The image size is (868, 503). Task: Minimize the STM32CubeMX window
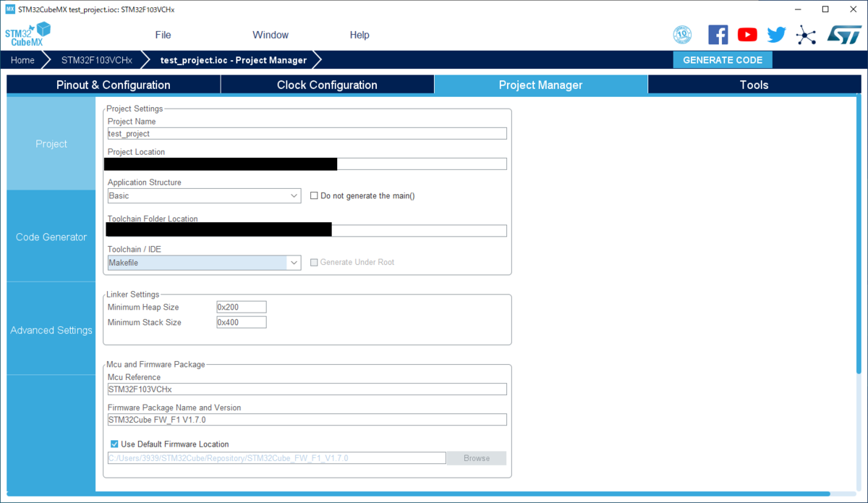(798, 9)
